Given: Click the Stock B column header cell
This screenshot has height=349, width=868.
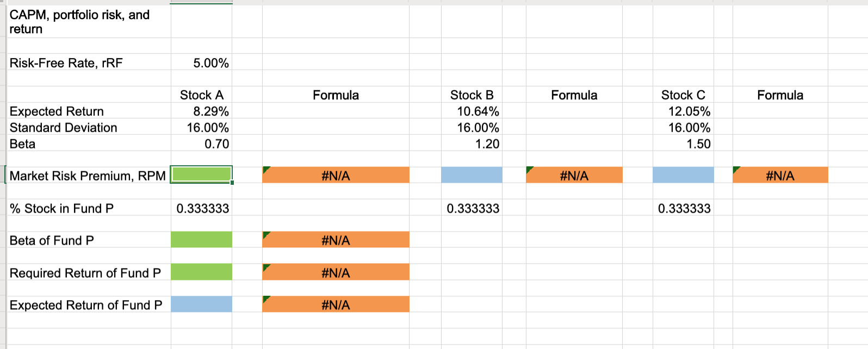Looking at the screenshot, I should 472,94.
